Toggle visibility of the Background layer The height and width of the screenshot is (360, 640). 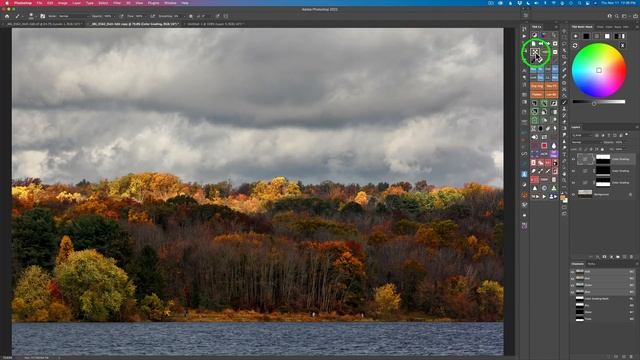tap(573, 195)
